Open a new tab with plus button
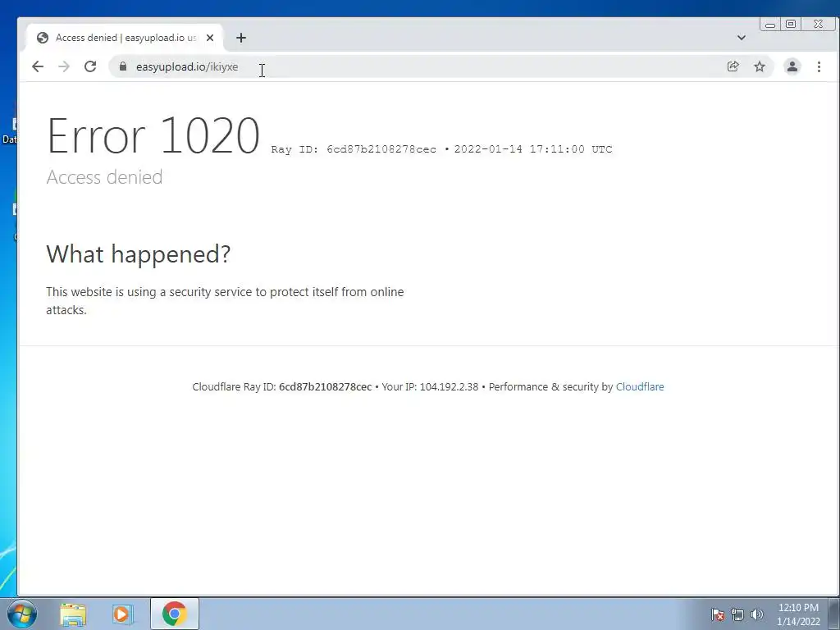This screenshot has height=630, width=840. coord(241,38)
